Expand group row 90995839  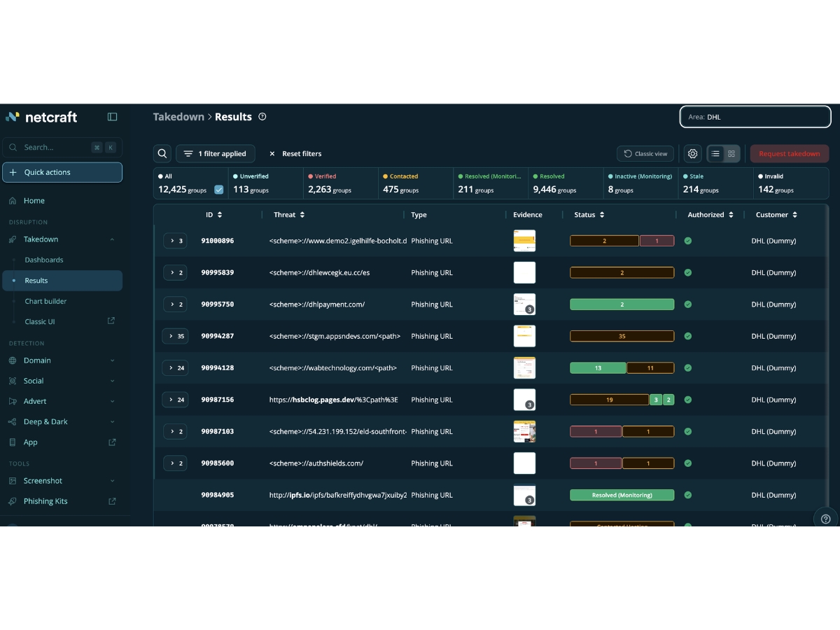(x=176, y=273)
